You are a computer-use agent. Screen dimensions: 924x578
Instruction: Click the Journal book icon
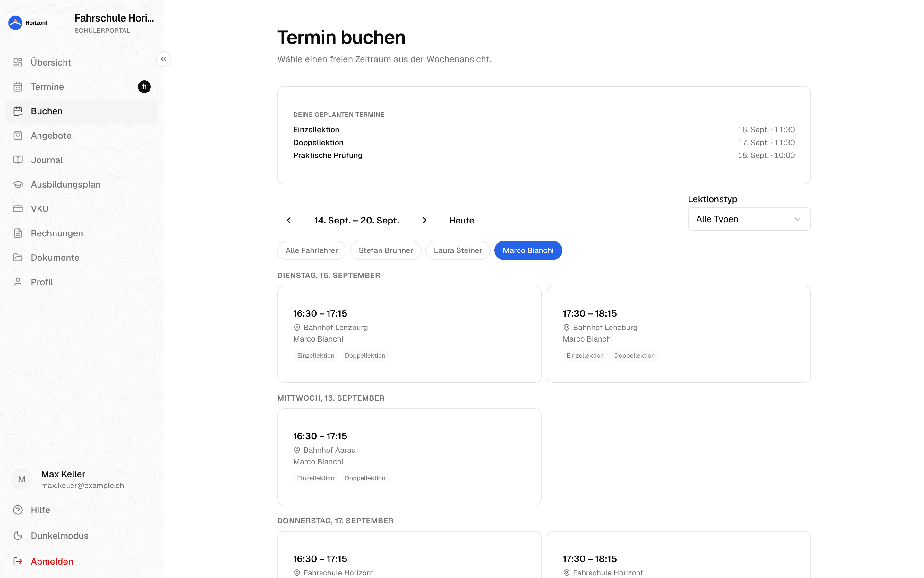tap(18, 160)
